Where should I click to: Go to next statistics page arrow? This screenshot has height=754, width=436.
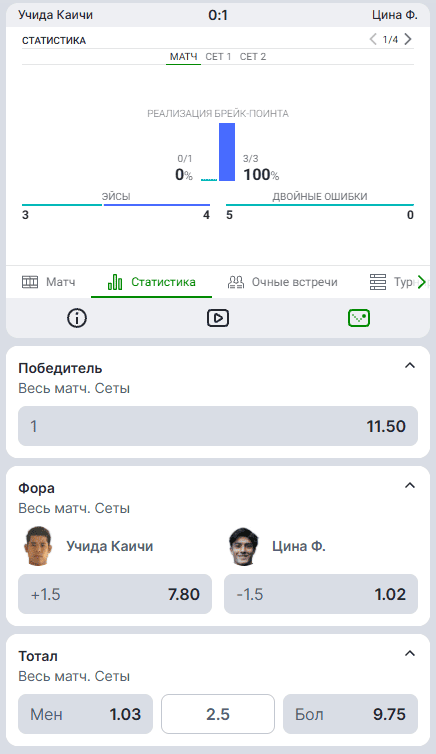408,39
